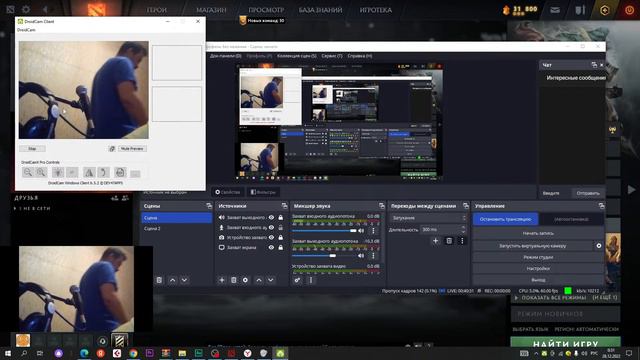Zoom out in DroidCam Pro Controls

(28, 172)
